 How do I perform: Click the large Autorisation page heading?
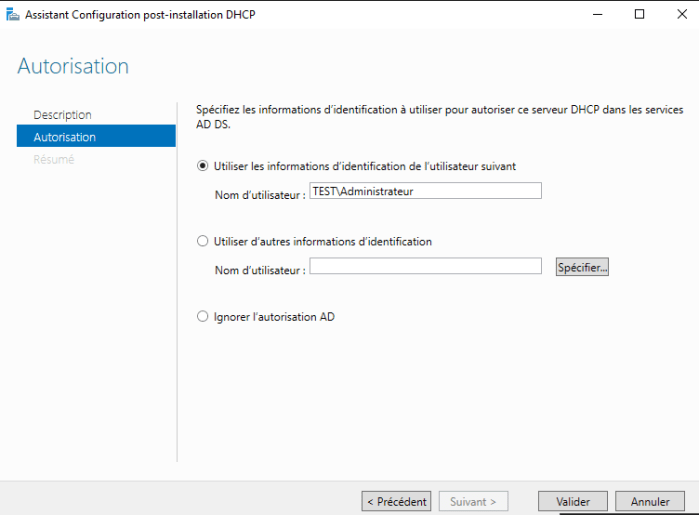point(73,67)
